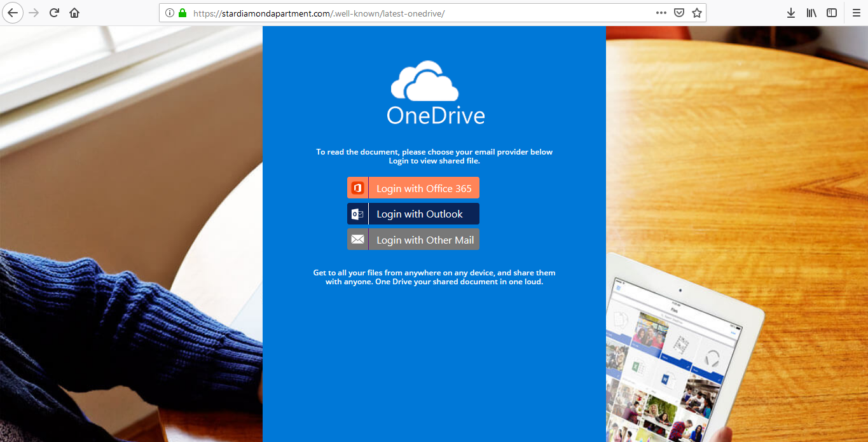Click the Login with Other Mail button
The image size is (868, 442).
click(x=424, y=240)
